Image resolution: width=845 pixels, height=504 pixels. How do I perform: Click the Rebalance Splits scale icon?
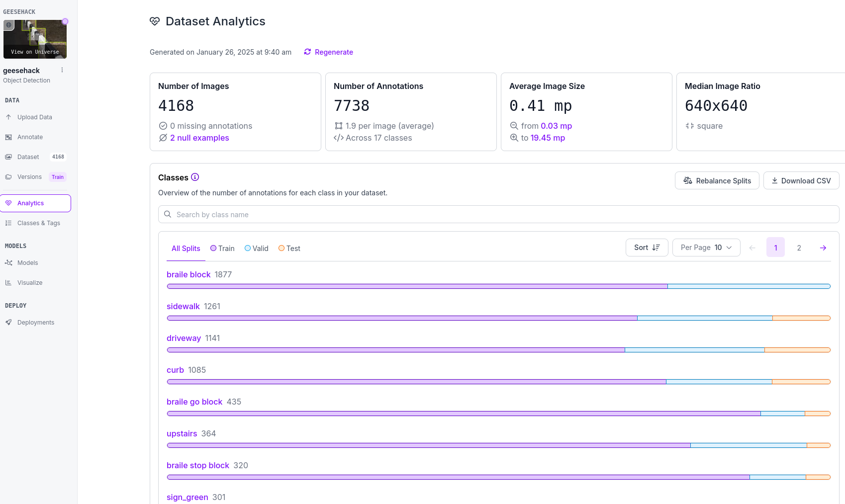click(688, 180)
